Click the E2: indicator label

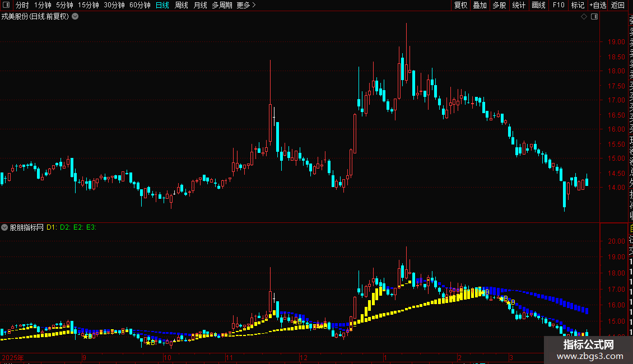tap(78, 227)
